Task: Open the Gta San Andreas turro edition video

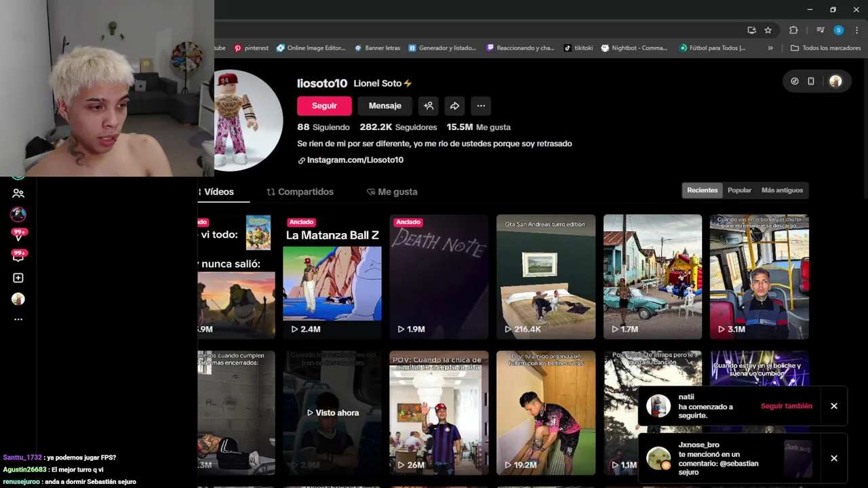Action: (x=546, y=277)
